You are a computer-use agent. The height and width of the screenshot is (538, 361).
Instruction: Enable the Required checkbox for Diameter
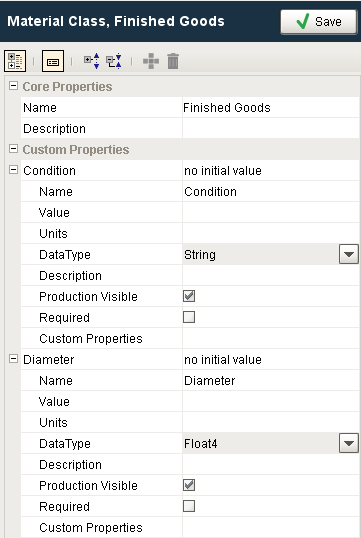(x=189, y=506)
